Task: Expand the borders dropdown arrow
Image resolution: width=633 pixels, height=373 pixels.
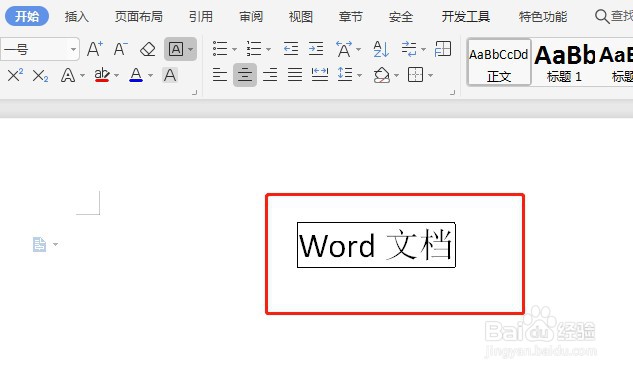Action: [x=430, y=75]
